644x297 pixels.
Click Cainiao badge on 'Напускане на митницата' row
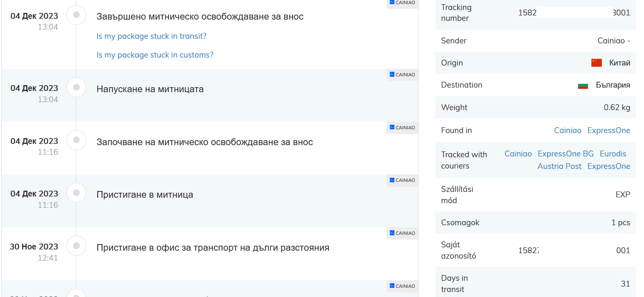[402, 75]
